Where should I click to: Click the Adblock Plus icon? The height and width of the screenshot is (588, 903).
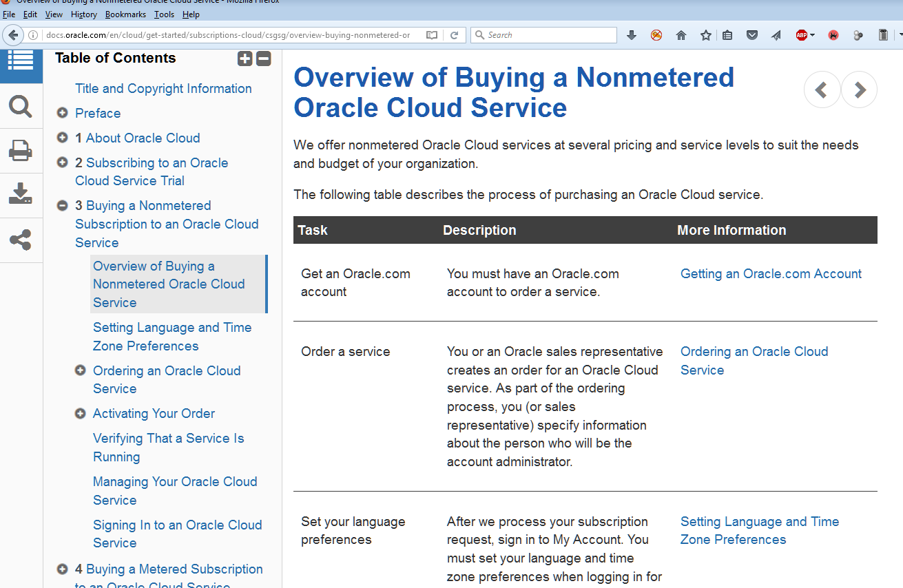click(802, 35)
